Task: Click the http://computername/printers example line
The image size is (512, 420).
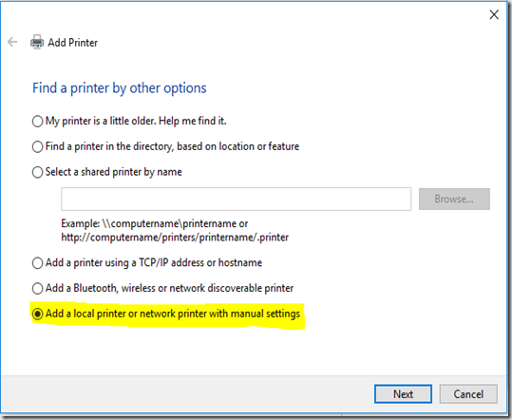Action: click(x=175, y=238)
